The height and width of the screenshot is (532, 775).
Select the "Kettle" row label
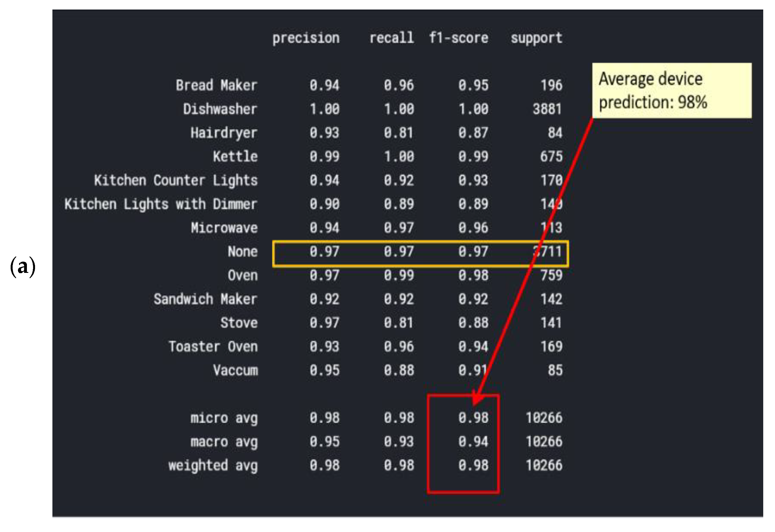point(235,157)
